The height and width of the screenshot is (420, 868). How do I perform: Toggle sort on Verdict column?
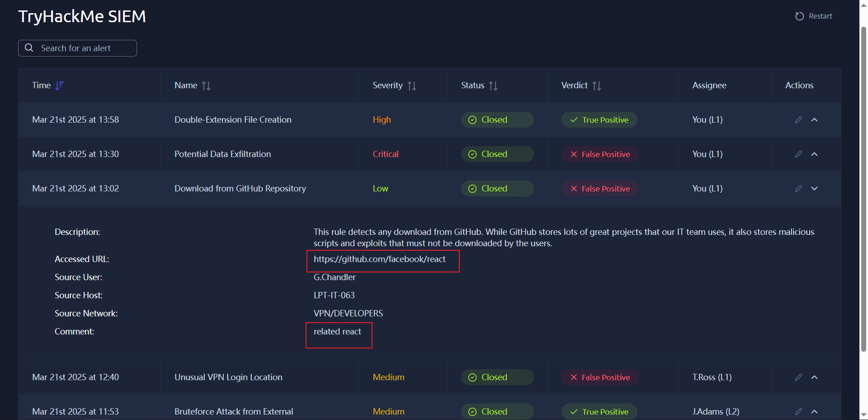pyautogui.click(x=597, y=86)
